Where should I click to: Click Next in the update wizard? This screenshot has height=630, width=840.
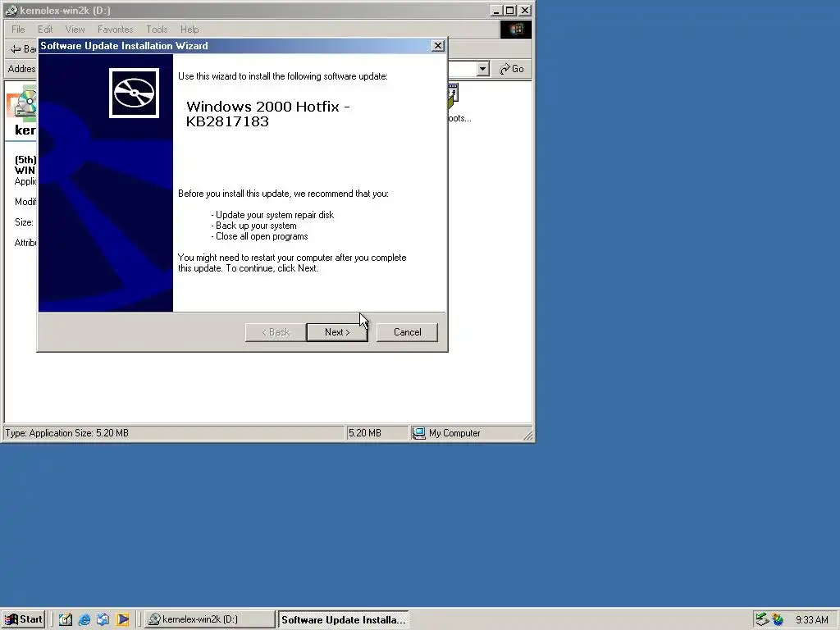[x=337, y=332]
